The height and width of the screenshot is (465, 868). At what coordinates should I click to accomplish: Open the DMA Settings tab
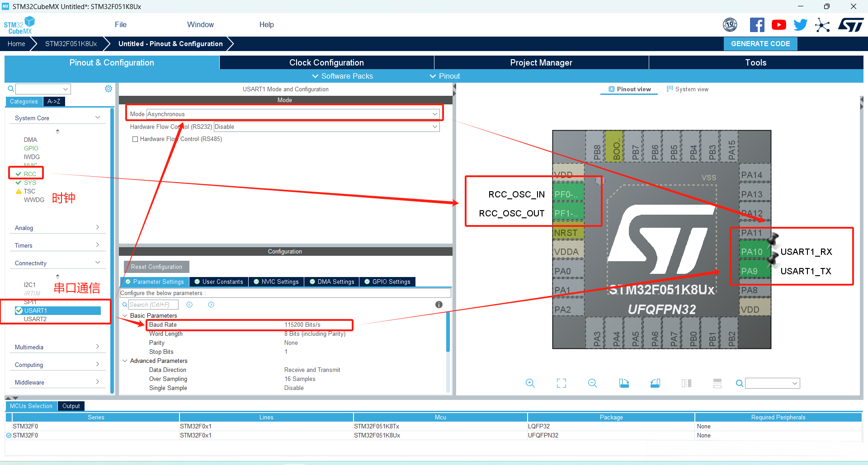(x=332, y=282)
